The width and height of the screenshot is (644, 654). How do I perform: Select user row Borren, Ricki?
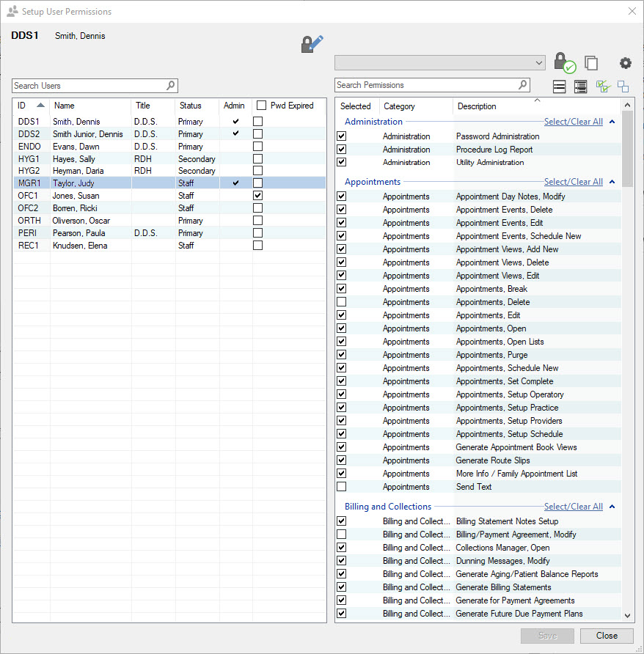[x=169, y=207]
